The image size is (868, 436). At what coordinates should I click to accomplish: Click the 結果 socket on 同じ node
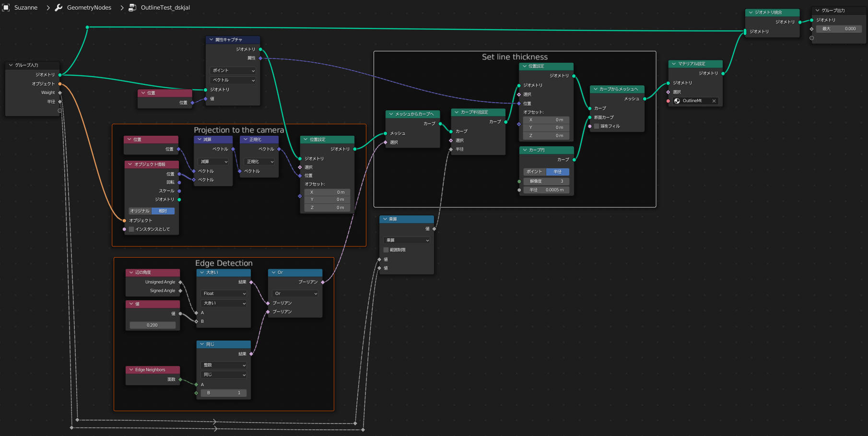point(251,354)
